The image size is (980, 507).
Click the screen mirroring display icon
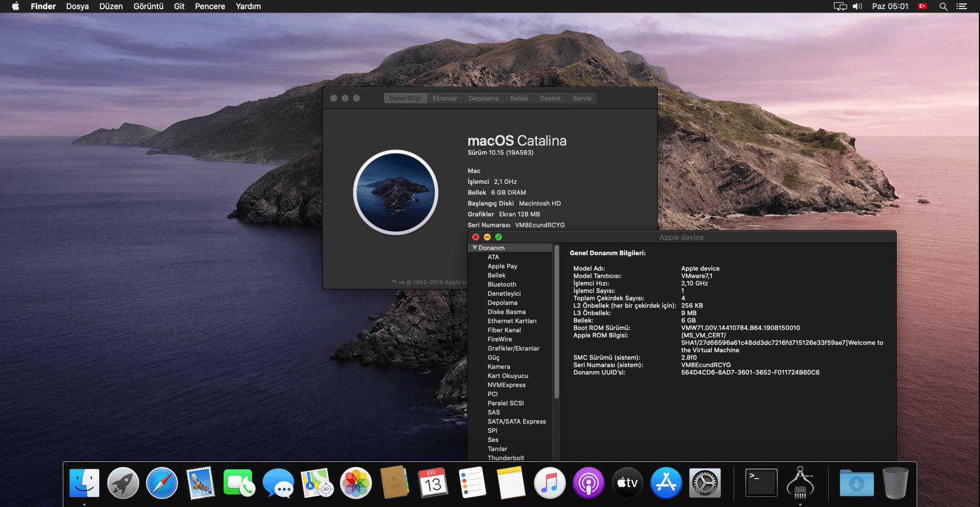coord(840,6)
